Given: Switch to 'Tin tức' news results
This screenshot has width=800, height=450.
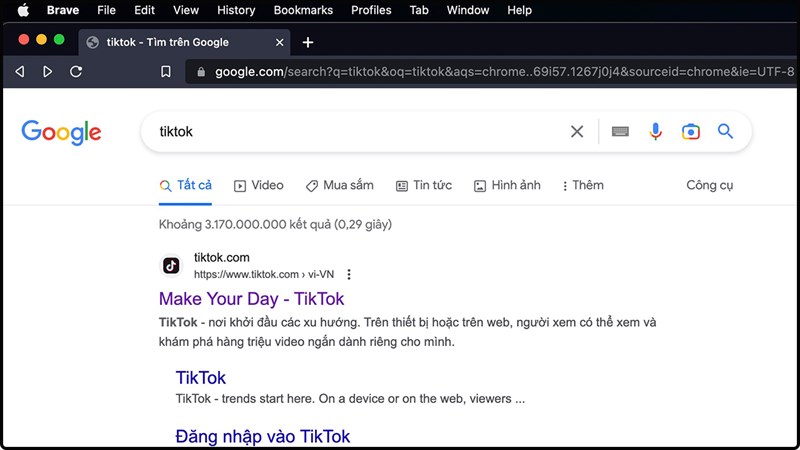Looking at the screenshot, I should (424, 185).
